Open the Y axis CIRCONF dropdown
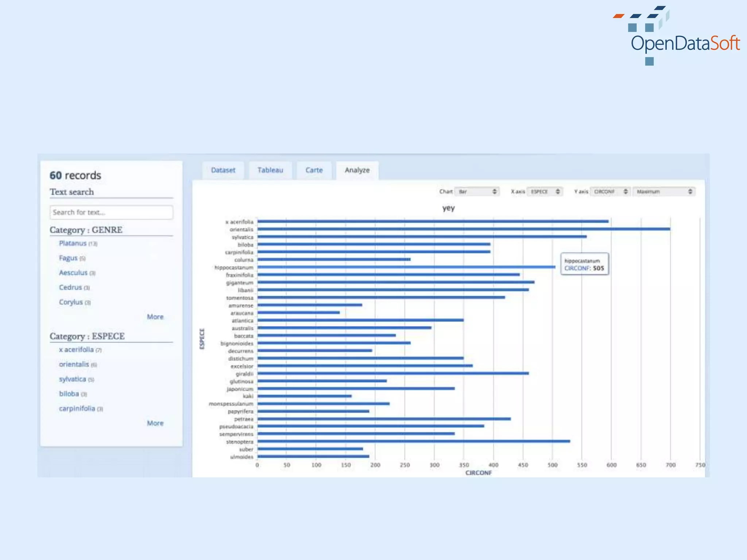747x560 pixels. [x=610, y=191]
